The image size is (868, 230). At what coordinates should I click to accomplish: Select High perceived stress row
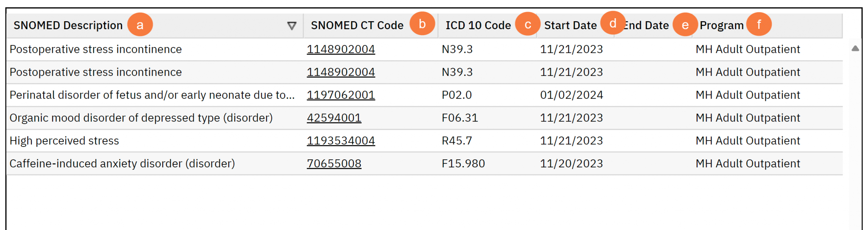tap(64, 141)
